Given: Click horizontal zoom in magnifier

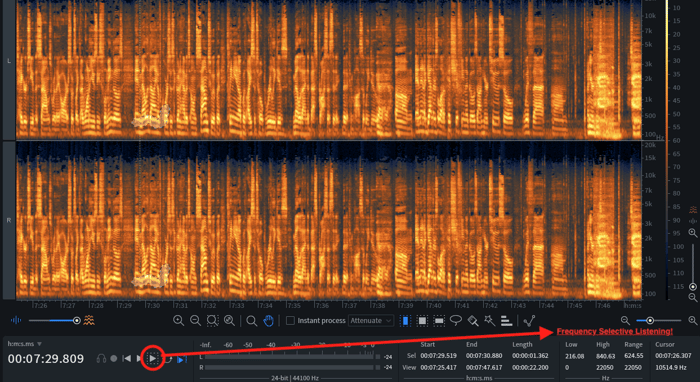Looking at the screenshot, I should pos(693,320).
